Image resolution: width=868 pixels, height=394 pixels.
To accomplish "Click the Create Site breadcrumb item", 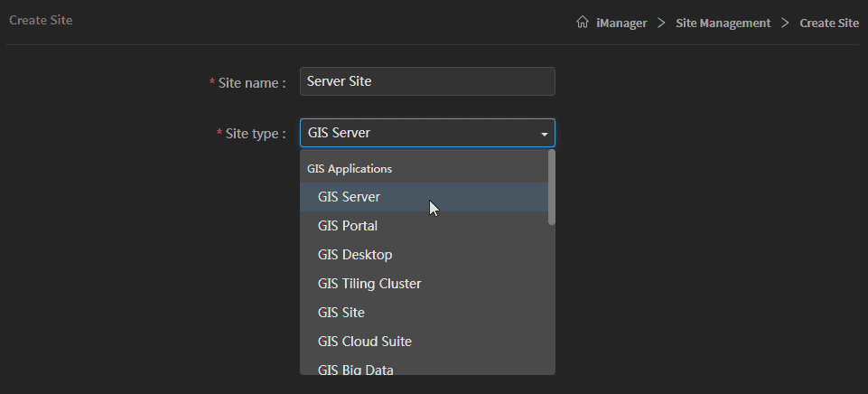I will point(828,23).
